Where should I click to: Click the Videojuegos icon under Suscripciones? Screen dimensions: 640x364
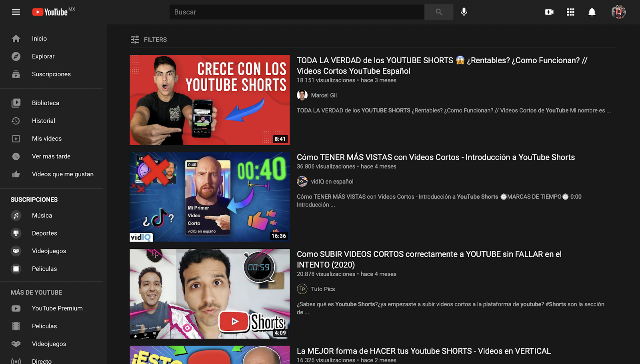click(x=16, y=251)
